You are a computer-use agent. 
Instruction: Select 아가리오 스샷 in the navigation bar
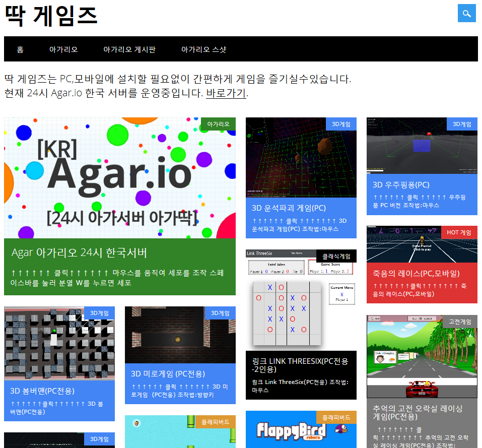click(203, 49)
